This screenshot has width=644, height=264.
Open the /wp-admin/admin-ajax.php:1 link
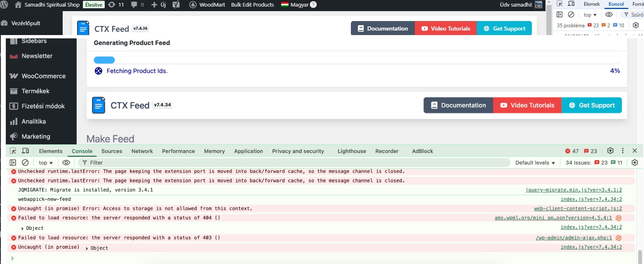(574, 238)
